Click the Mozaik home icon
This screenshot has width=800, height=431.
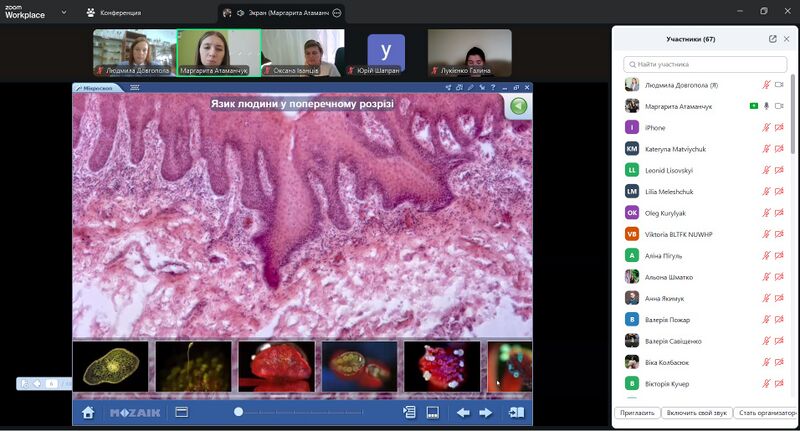[88, 412]
